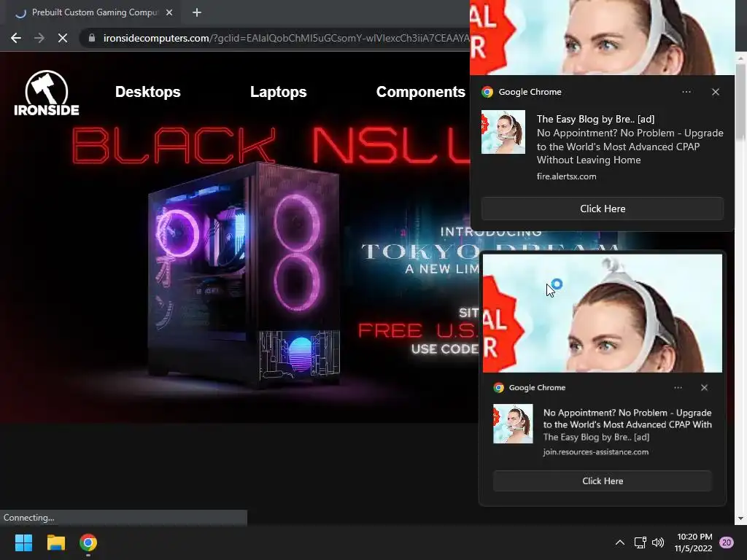
Task: Click Here on fire.alertsx.com notification
Action: tap(602, 209)
